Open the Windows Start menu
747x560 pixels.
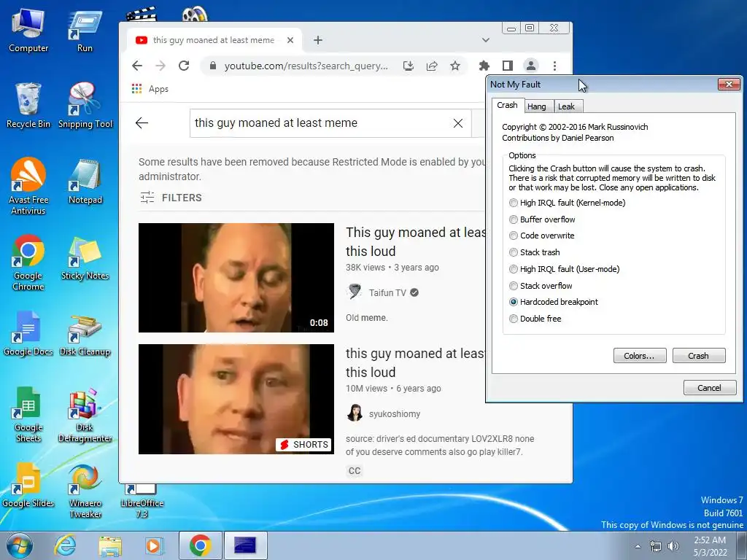pos(19,545)
